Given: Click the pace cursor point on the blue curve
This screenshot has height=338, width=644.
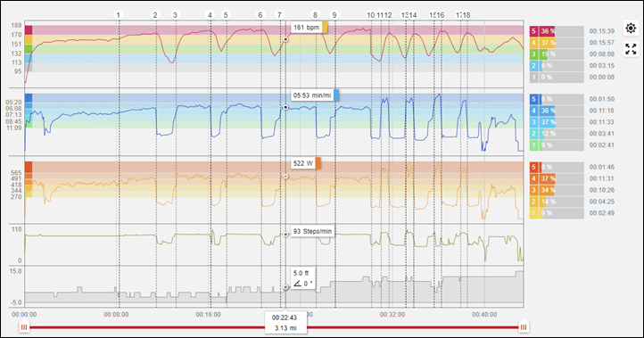Looking at the screenshot, I should click(285, 108).
